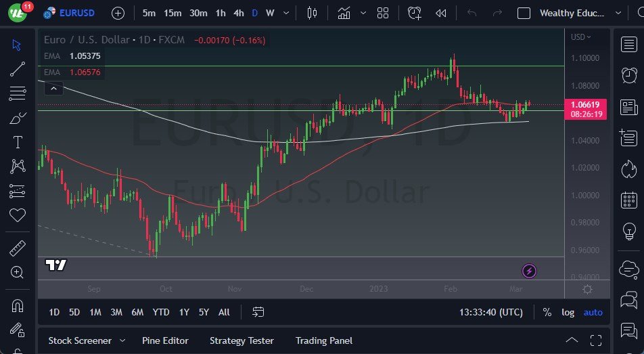Click the USD currency selector on axis
644x354 pixels.
pyautogui.click(x=580, y=37)
